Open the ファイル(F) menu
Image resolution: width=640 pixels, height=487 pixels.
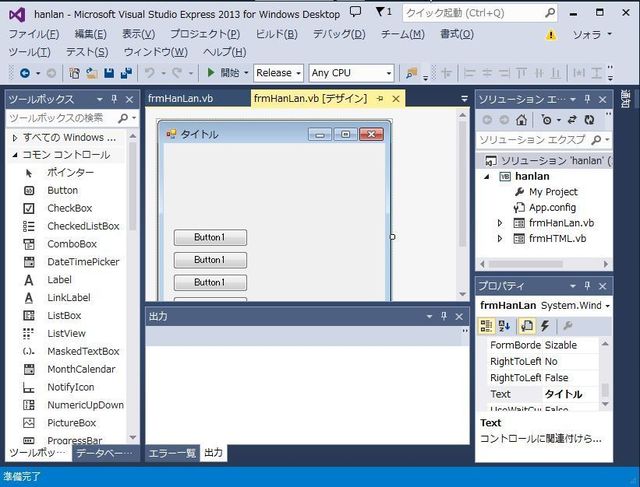click(x=34, y=34)
